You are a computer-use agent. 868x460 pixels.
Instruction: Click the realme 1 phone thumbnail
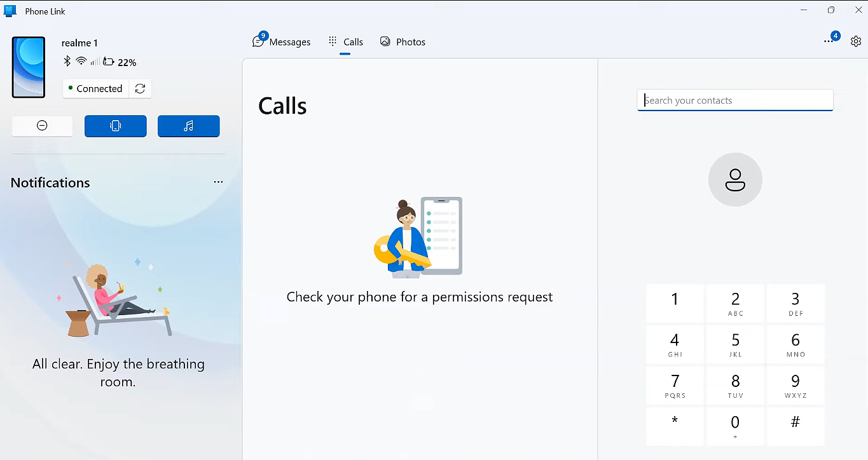[x=29, y=67]
